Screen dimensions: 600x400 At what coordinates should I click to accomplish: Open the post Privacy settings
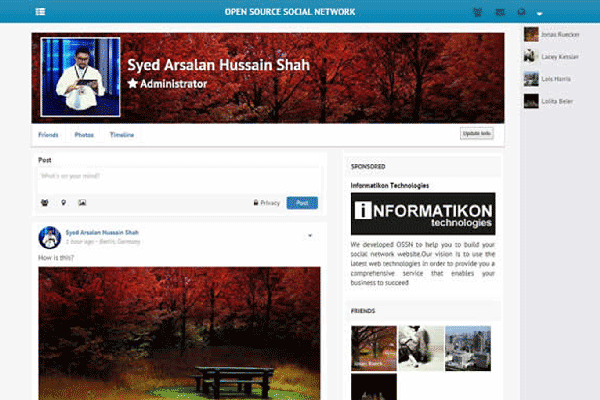click(267, 203)
